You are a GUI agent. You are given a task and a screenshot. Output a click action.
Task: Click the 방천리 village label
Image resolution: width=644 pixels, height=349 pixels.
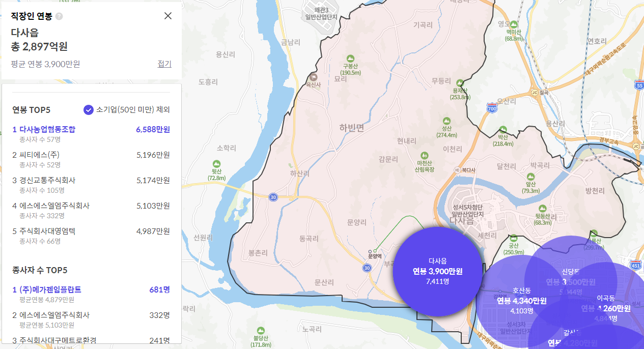(595, 191)
